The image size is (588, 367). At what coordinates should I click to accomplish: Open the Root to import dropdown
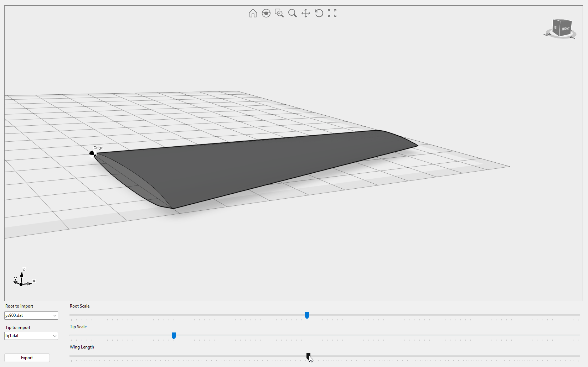pos(31,315)
